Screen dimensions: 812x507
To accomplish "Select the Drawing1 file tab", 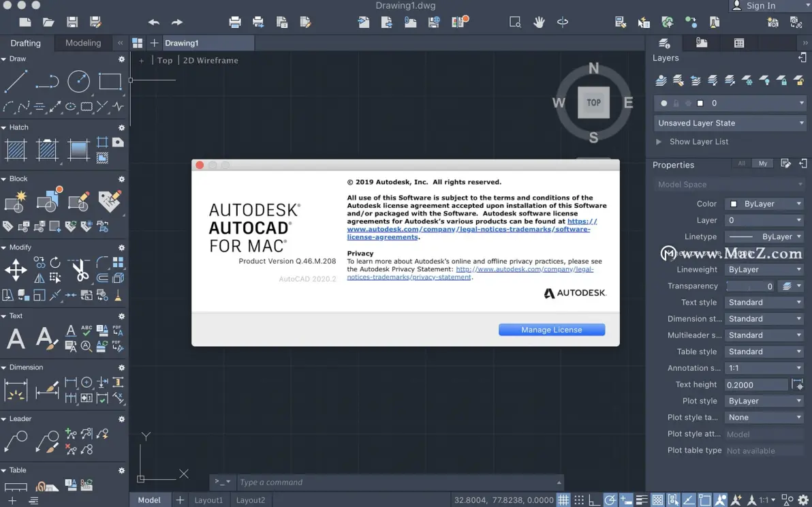I will [x=208, y=43].
